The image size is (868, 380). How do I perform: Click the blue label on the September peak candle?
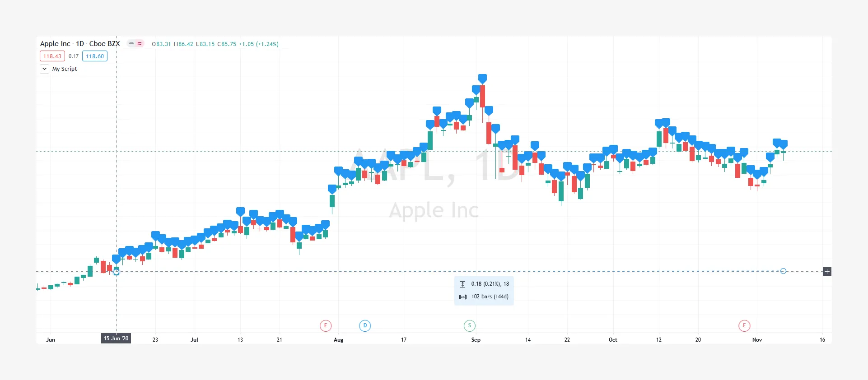pos(482,79)
